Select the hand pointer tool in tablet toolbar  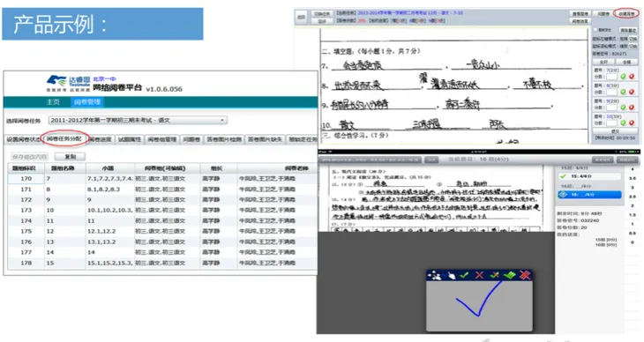point(451,275)
